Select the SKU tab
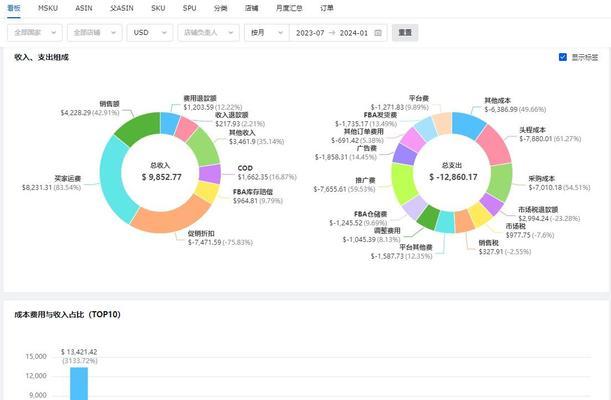The width and height of the screenshot is (611, 400). [158, 8]
